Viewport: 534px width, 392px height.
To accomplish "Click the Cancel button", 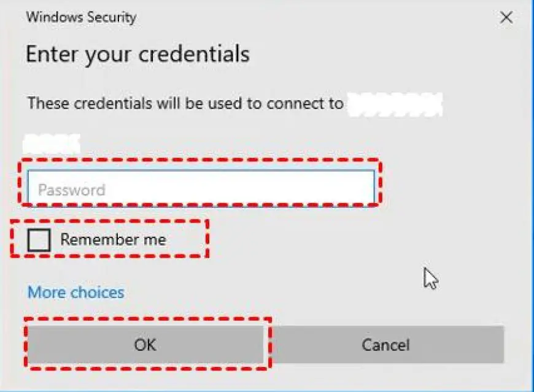I will [385, 344].
